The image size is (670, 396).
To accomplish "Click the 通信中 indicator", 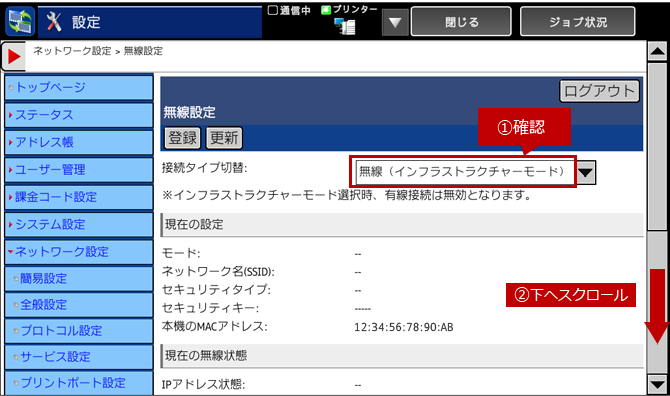I will click(x=289, y=10).
